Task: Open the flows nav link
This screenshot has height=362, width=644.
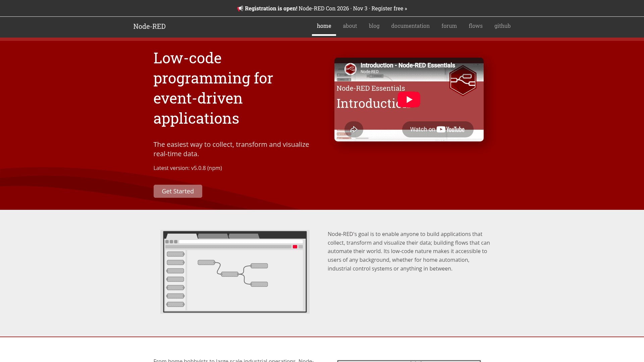Action: 476,26
